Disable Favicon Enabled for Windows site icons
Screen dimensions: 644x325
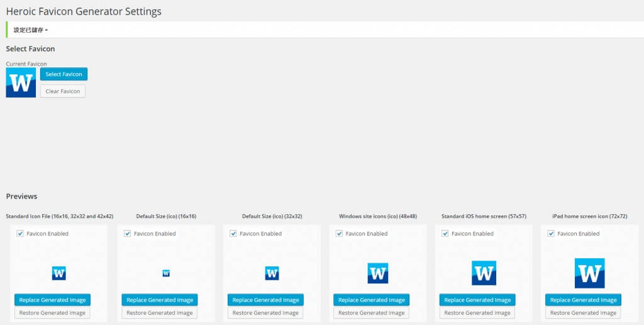[340, 234]
